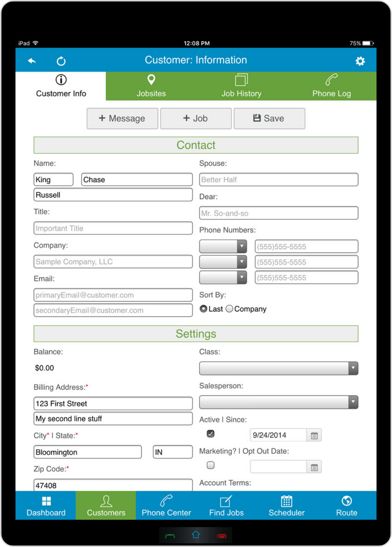This screenshot has height=547, width=392.
Task: Click the + Message button
Action: (x=122, y=119)
